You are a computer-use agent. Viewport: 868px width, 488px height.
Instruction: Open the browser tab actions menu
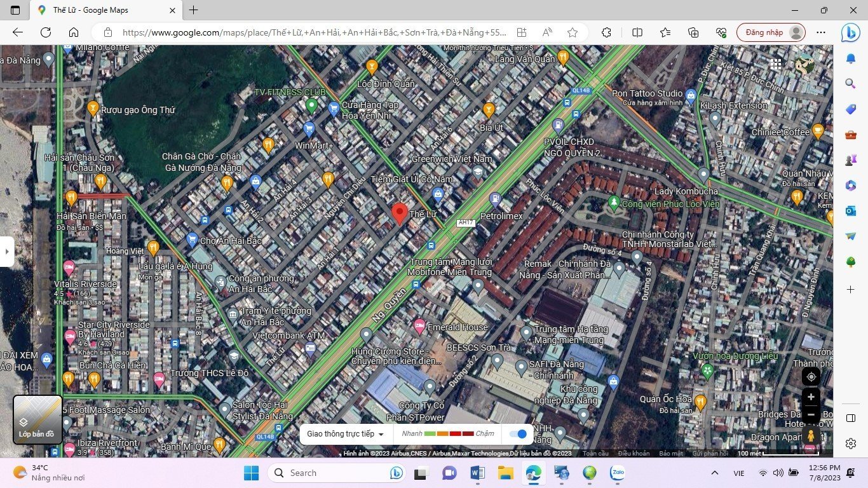[x=15, y=10]
